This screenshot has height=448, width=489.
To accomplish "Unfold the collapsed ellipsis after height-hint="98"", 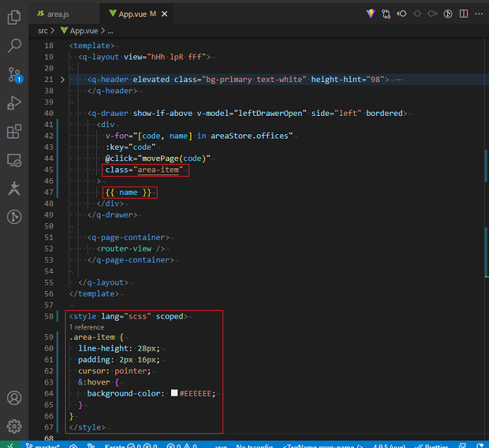I will pos(399,80).
